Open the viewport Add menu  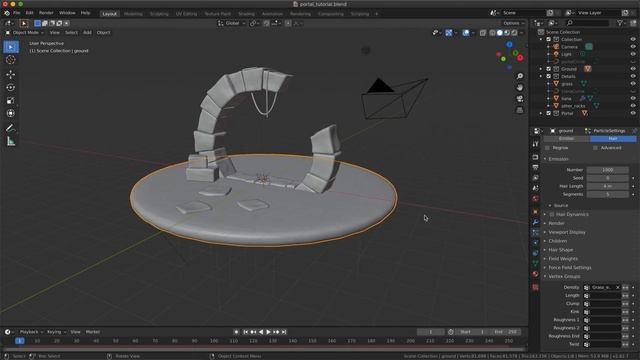point(87,33)
